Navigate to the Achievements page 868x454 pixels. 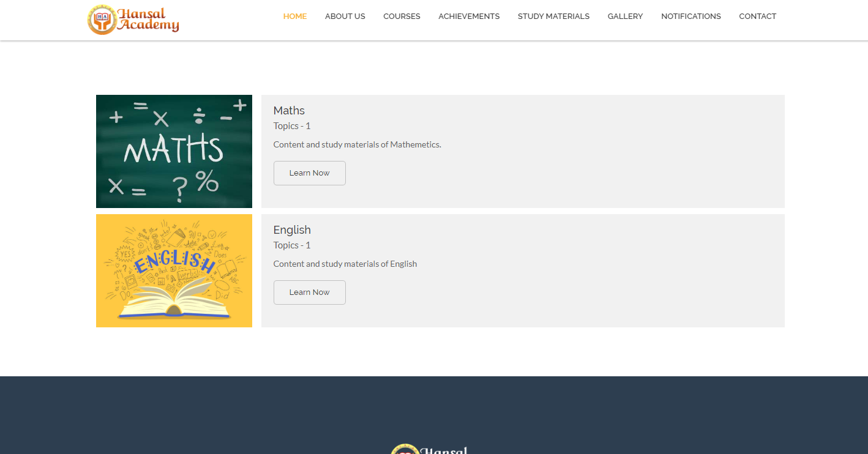(x=469, y=17)
